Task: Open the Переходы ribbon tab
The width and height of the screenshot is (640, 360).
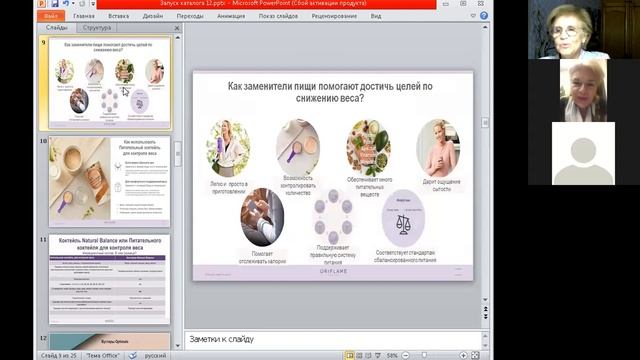Action: [x=190, y=16]
